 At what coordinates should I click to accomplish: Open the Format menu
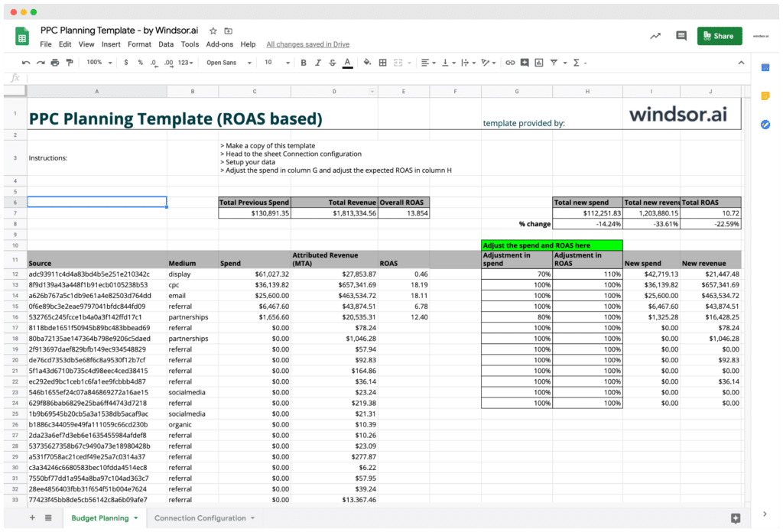[139, 44]
